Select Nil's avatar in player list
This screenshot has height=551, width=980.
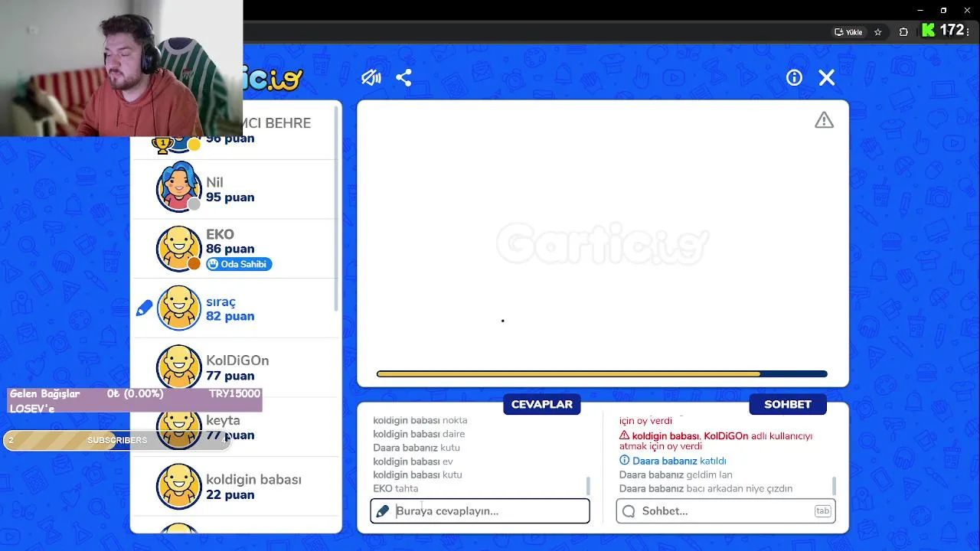click(179, 188)
